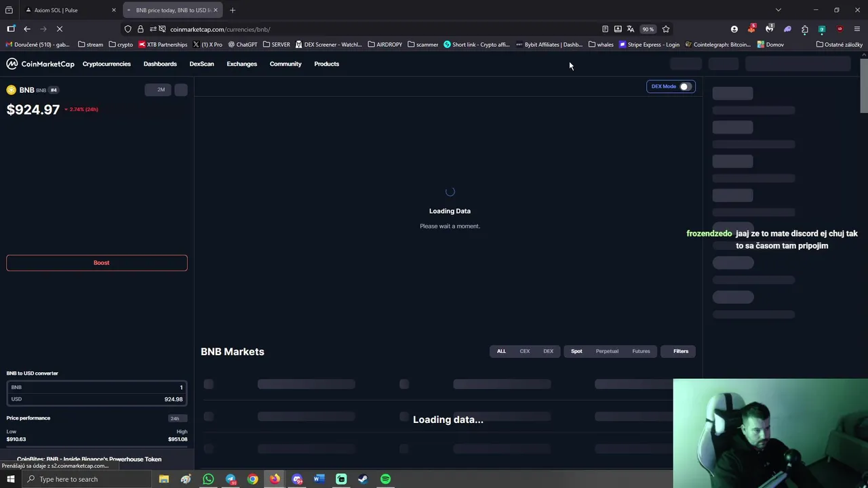The height and width of the screenshot is (488, 868).
Task: Select the ALL markets filter
Action: point(501,351)
